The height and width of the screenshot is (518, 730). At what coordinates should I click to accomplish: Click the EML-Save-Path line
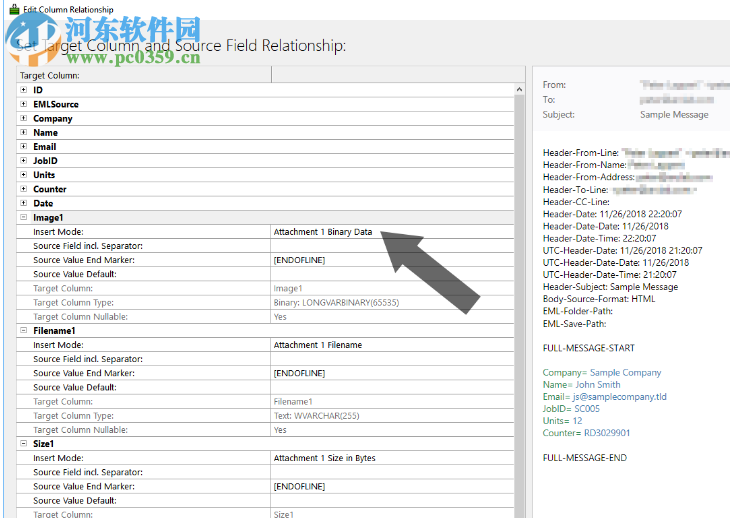click(x=574, y=323)
